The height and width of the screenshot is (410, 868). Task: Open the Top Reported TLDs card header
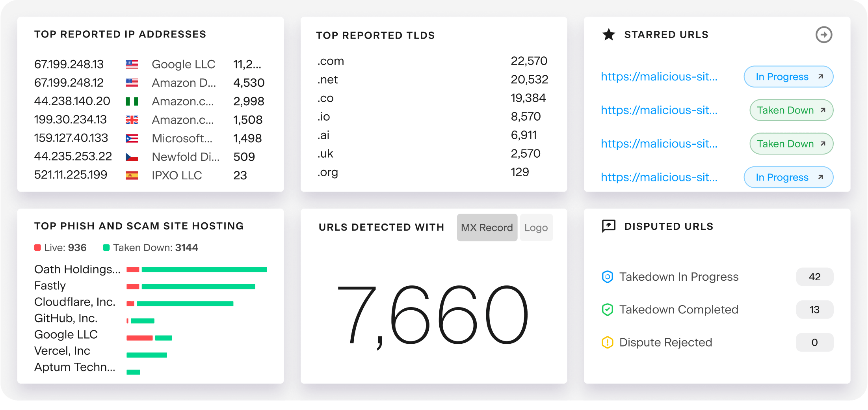coord(375,35)
